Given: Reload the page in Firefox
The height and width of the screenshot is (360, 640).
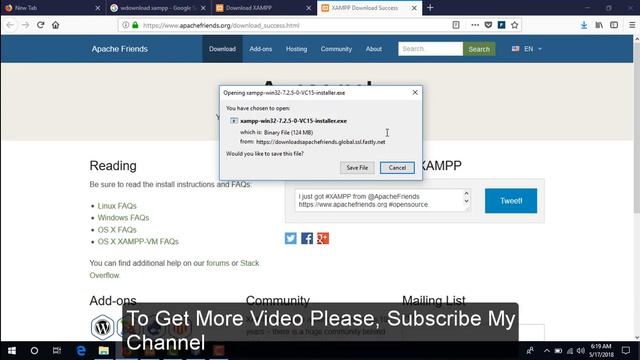Looking at the screenshot, I should (40, 25).
